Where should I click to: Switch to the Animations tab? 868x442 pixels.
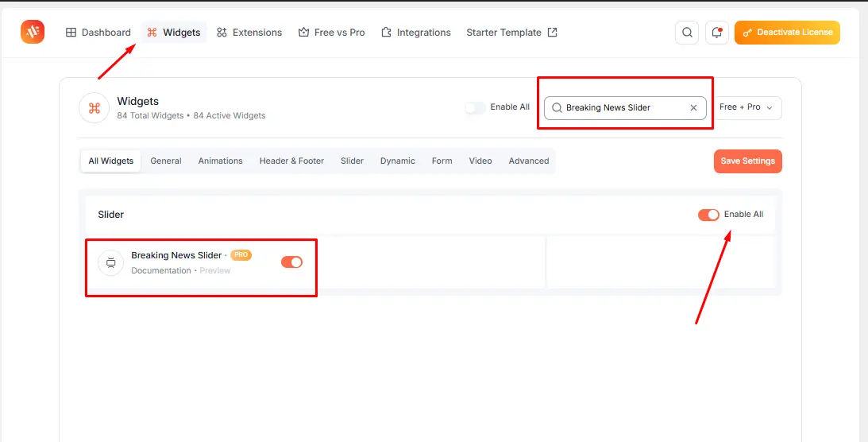tap(220, 161)
